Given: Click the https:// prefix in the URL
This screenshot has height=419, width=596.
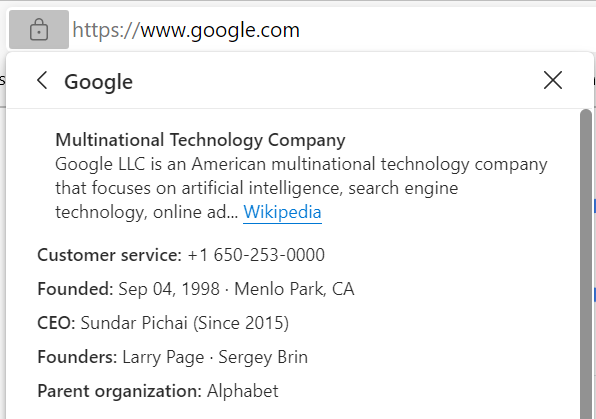Looking at the screenshot, I should tap(106, 30).
